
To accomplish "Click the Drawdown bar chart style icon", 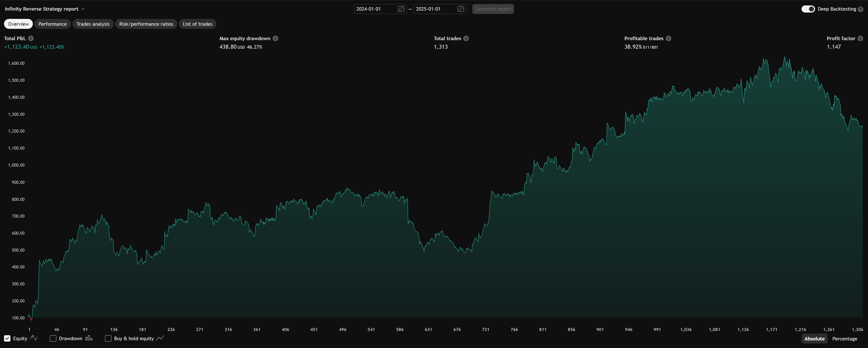I will [89, 338].
